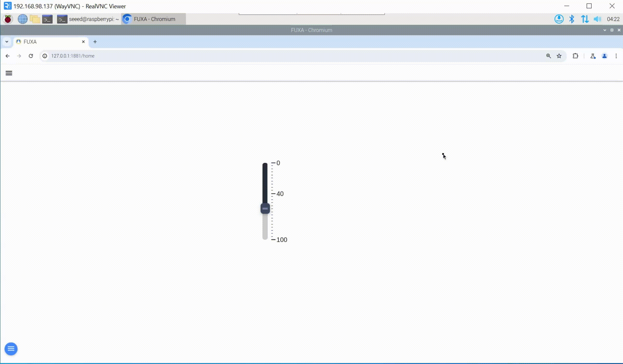The width and height of the screenshot is (623, 364).
Task: Open the file manager folder icon
Action: tap(35, 19)
